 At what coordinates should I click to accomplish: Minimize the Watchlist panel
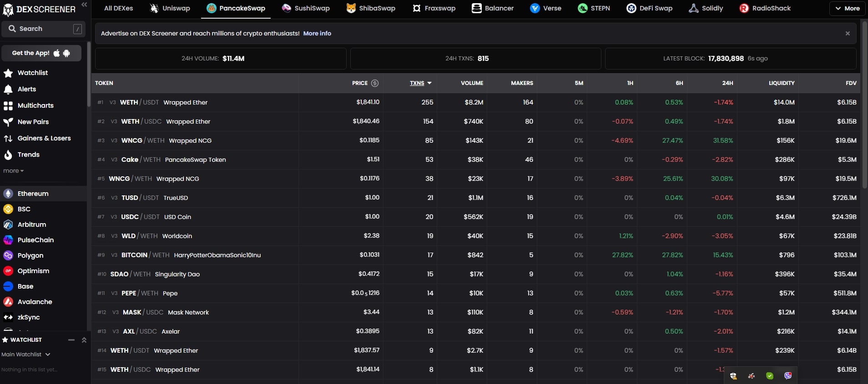(x=71, y=340)
